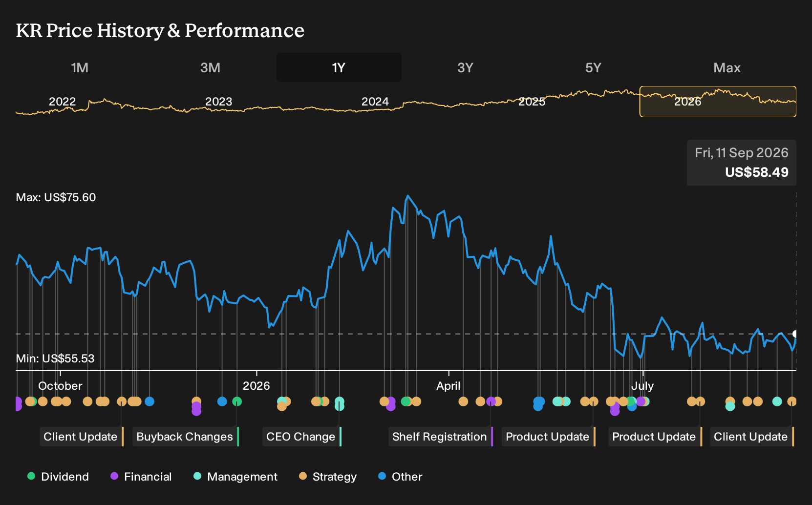Click orange dot above the second Product Update label
This screenshot has width=812, height=505.
(x=700, y=401)
